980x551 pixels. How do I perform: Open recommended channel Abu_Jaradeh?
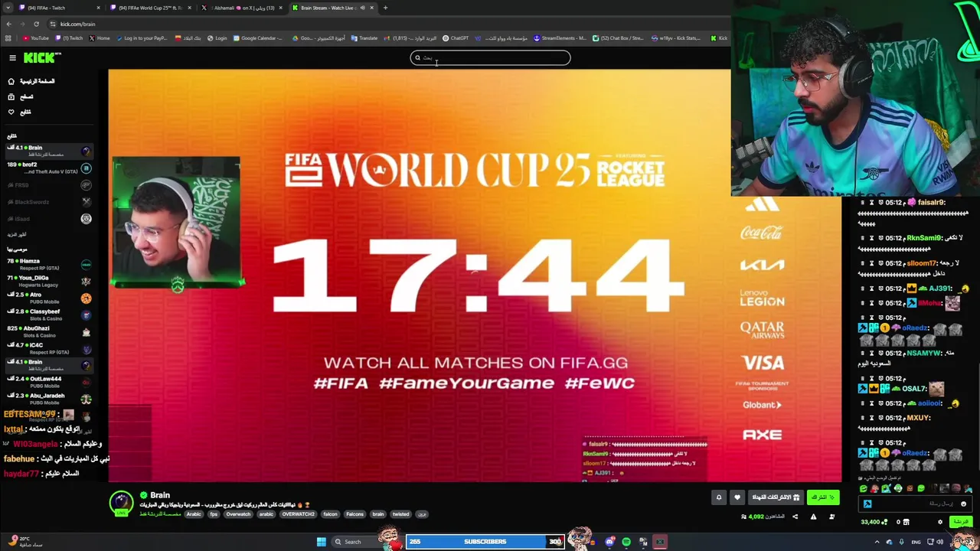pos(49,399)
